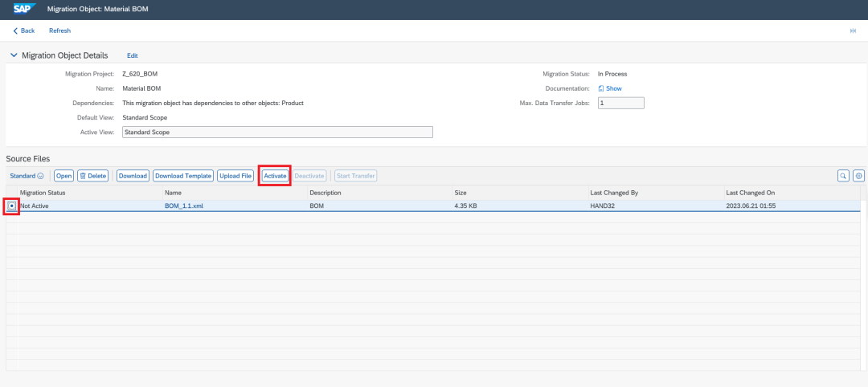Sort by Migration Status column header

point(90,193)
